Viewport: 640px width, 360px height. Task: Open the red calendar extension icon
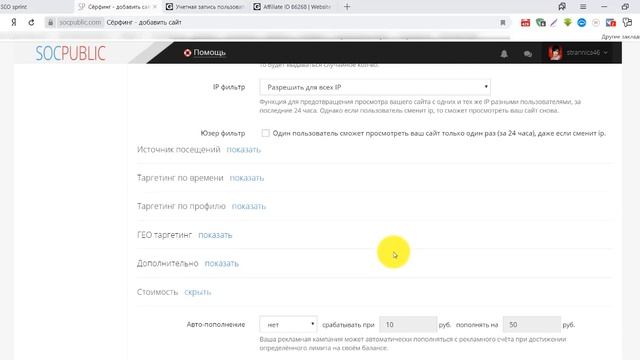(x=525, y=22)
